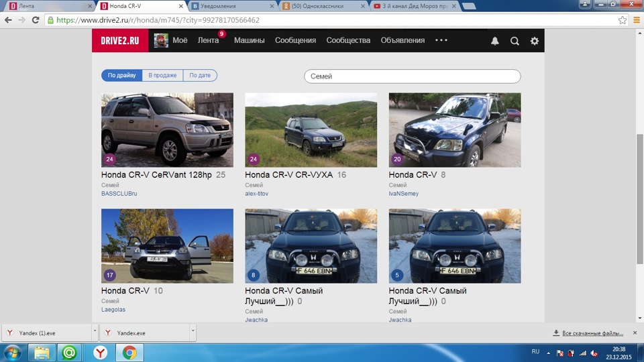Switch to the 'Уведомления' browser tab
644x362 pixels.
[233, 6]
